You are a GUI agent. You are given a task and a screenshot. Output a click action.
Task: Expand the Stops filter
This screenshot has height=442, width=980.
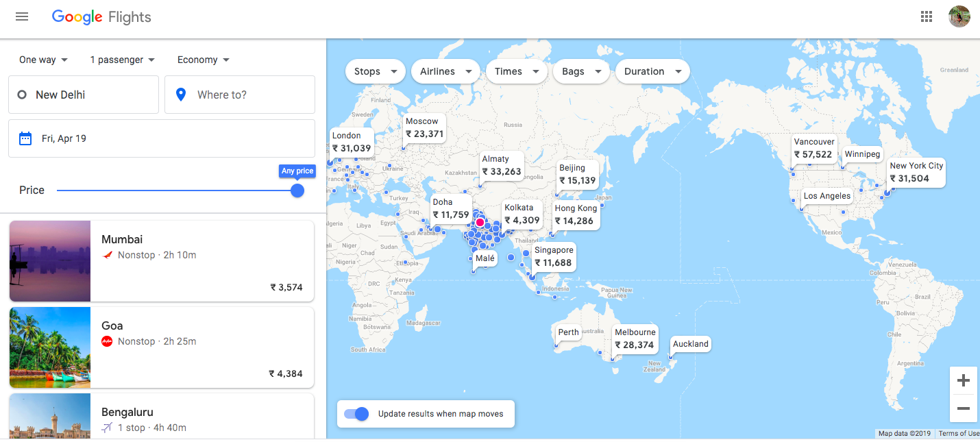374,71
